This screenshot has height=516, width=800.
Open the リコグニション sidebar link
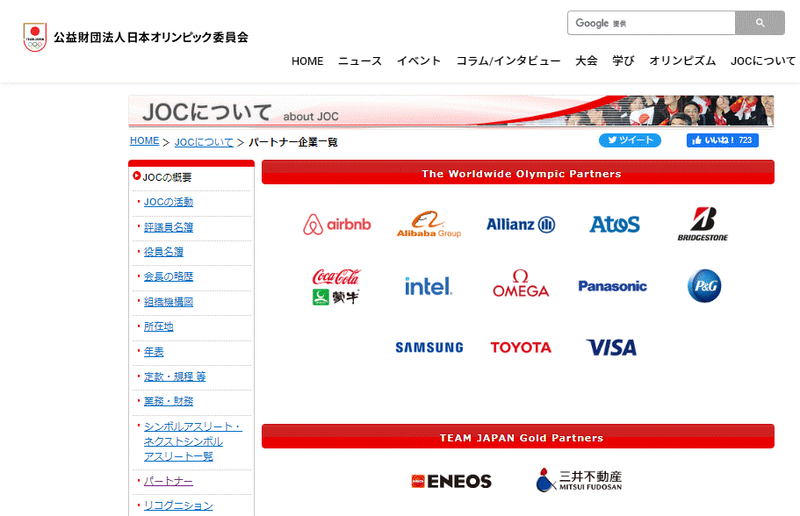click(178, 506)
